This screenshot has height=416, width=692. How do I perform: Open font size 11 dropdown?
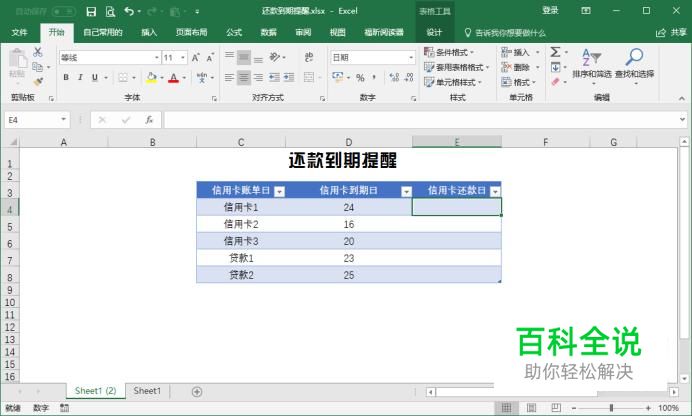[x=183, y=57]
